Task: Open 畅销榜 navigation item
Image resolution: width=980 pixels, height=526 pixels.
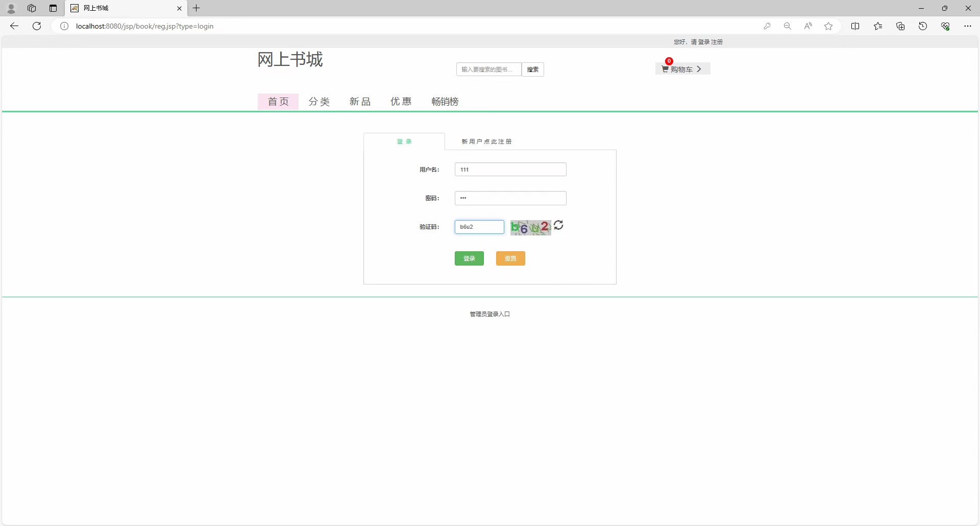Action: (x=445, y=102)
